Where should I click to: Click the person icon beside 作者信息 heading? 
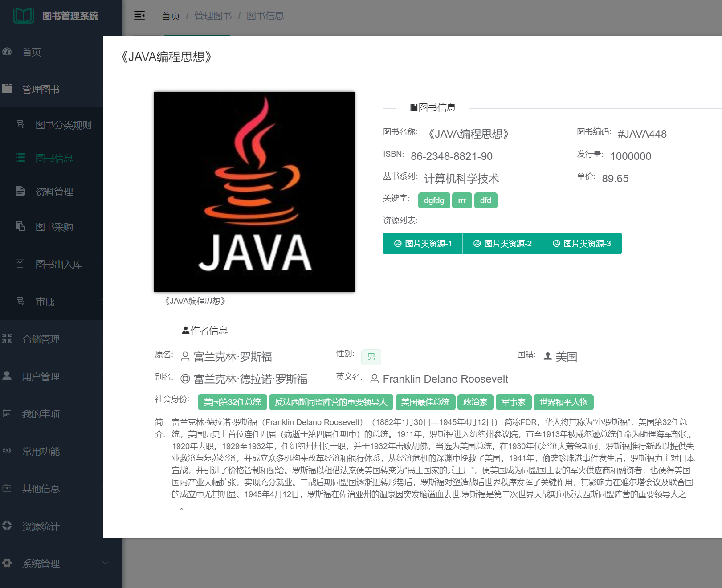[186, 331]
